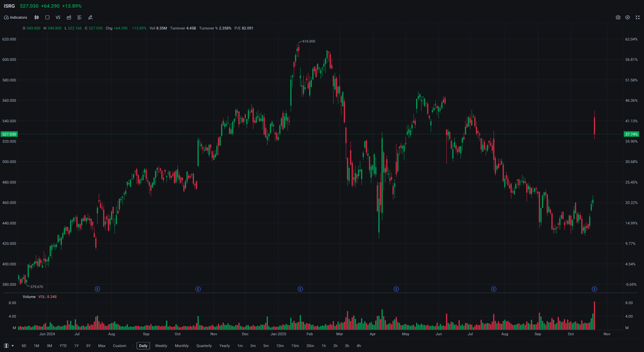Switch to 1h interval
Viewport: 644px width, 352px height.
pyautogui.click(x=324, y=346)
